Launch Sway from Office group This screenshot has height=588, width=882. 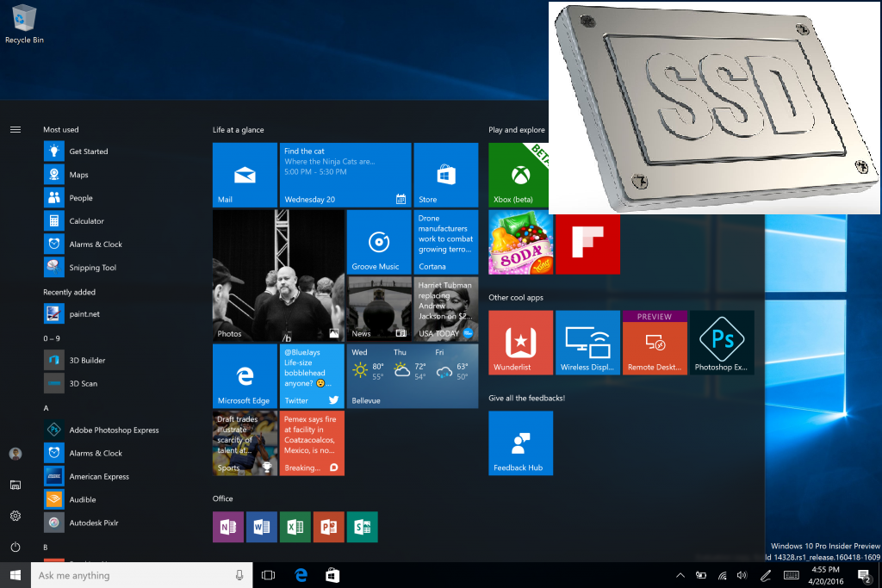[363, 527]
